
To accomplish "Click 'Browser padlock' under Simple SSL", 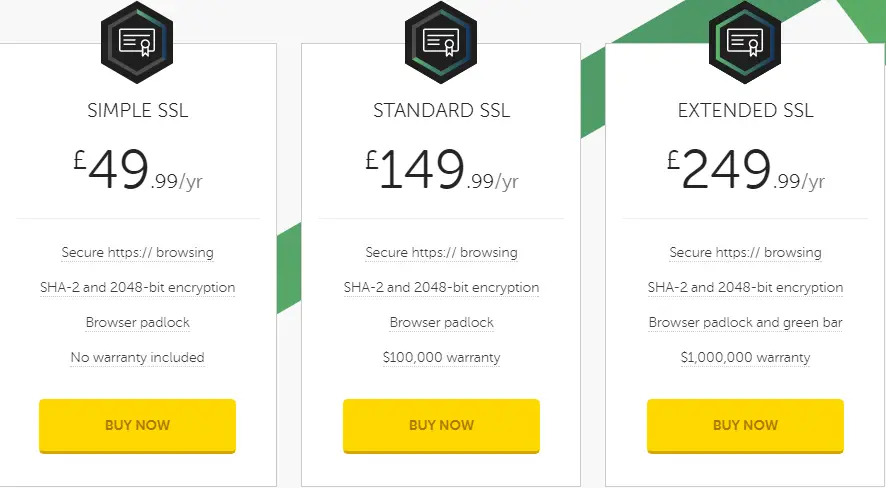I will tap(137, 323).
